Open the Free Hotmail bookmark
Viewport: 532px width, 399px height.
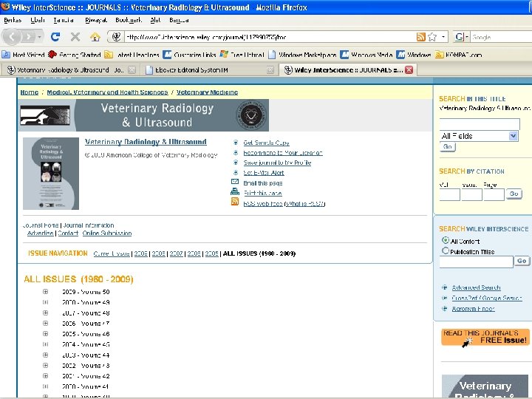click(x=242, y=55)
